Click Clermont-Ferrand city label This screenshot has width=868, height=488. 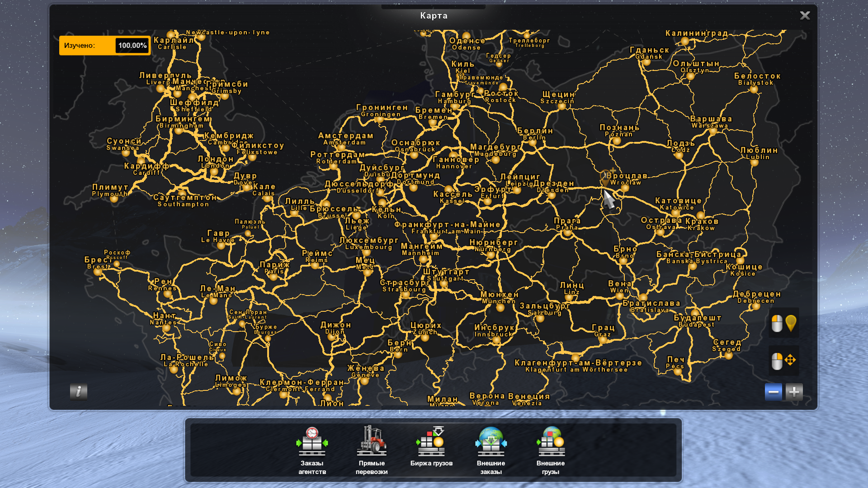301,389
